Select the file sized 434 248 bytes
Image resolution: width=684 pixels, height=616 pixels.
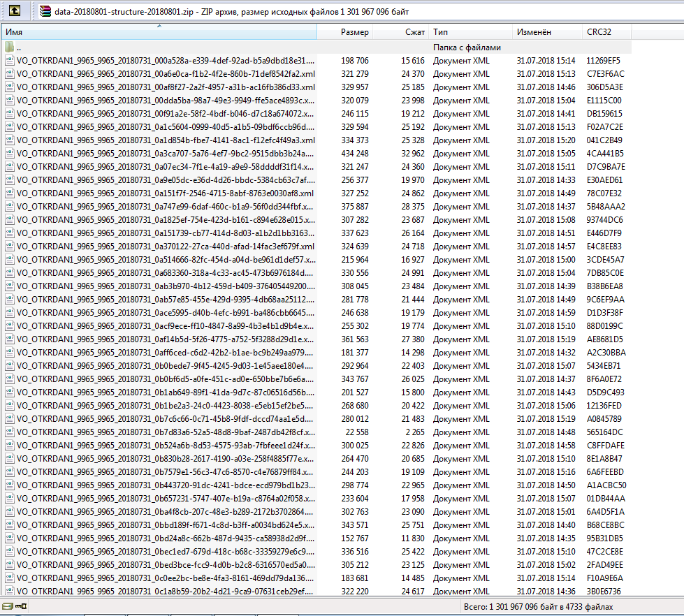point(354,154)
